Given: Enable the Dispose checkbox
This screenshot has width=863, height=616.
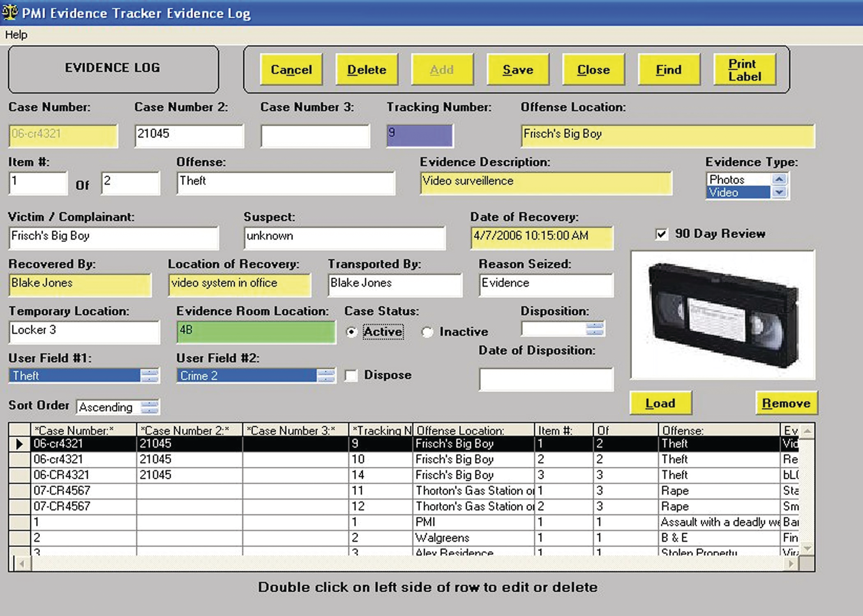Looking at the screenshot, I should [x=351, y=375].
